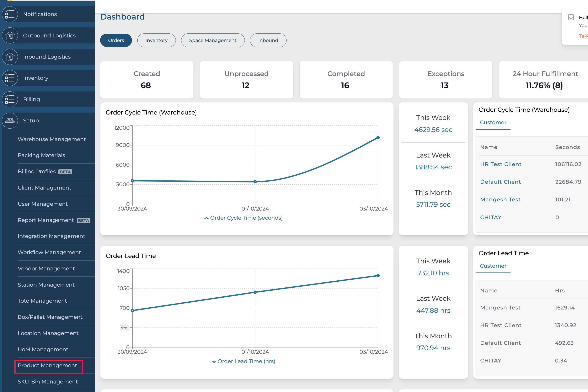The width and height of the screenshot is (588, 392).
Task: Expand the Outbound Logistics section
Action: pos(49,36)
